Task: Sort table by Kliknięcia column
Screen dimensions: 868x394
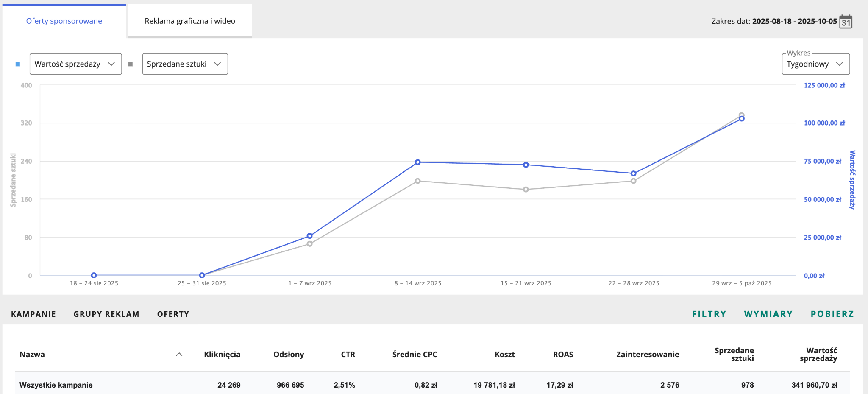Action: (222, 355)
